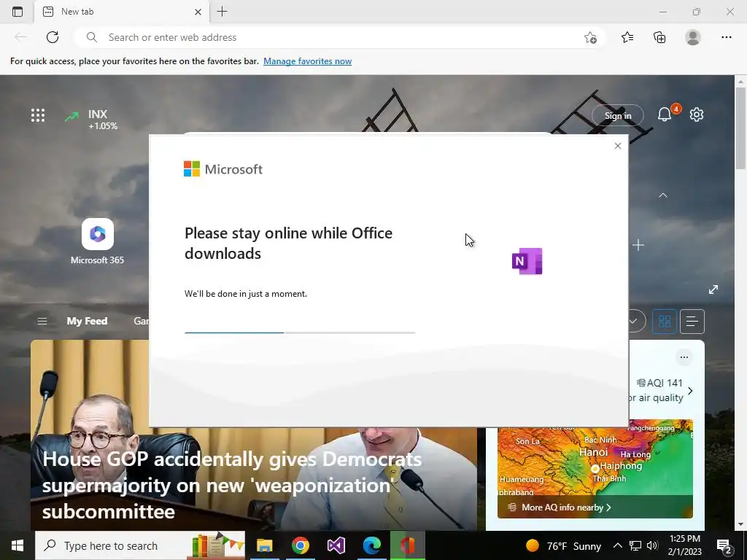Open the notifications bell icon
Screen dimensions: 747x560
coord(665,114)
